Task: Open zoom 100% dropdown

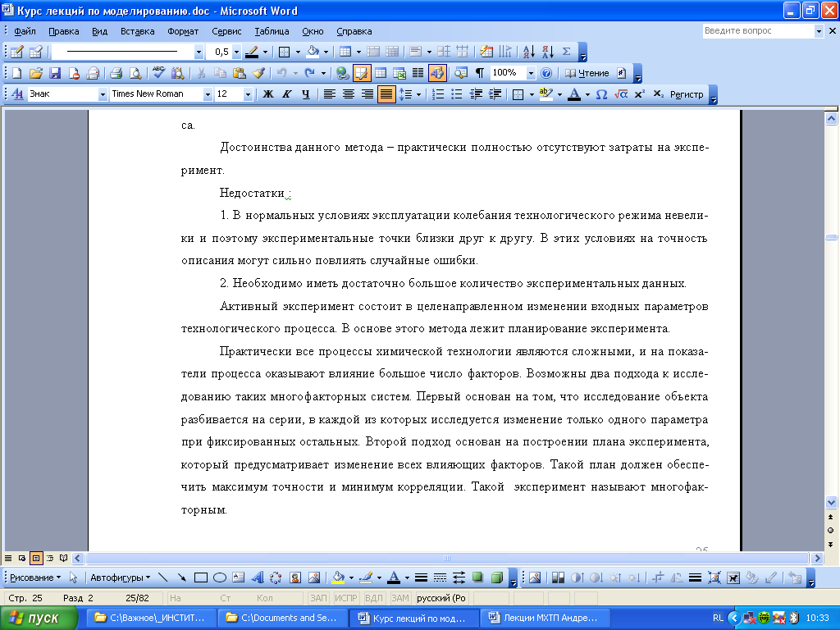Action: [x=531, y=73]
